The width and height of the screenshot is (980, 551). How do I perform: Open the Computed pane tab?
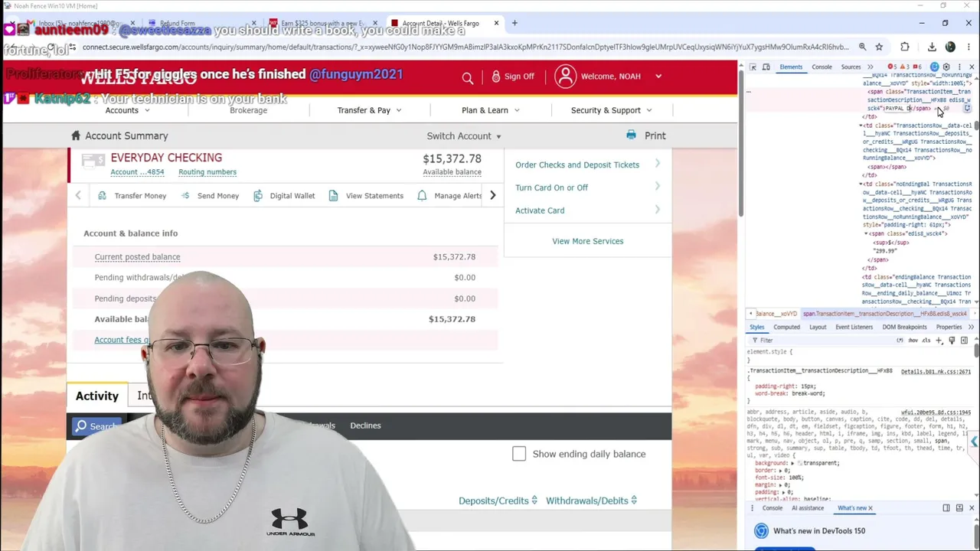point(786,327)
